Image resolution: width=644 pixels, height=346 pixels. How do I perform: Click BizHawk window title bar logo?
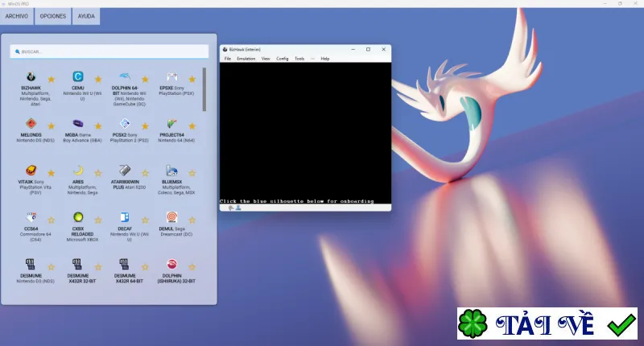coord(225,49)
